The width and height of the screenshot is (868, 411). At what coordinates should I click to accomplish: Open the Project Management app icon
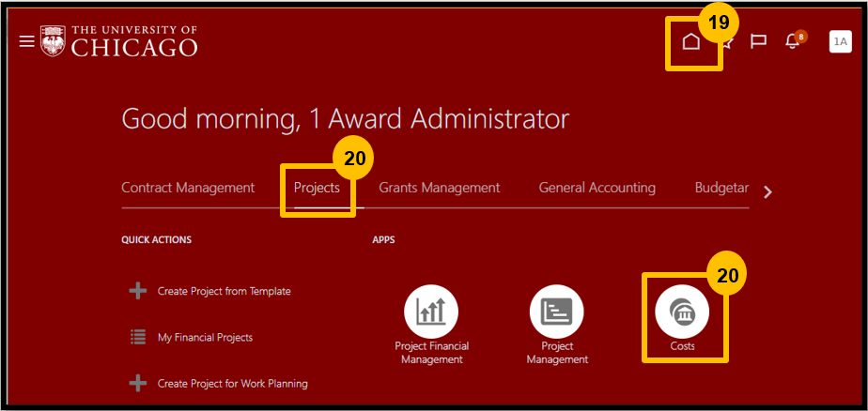[x=556, y=312]
